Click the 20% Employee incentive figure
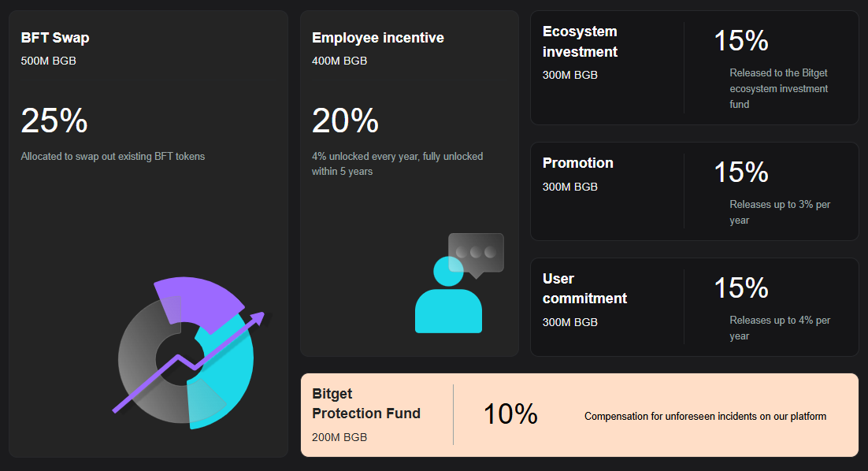This screenshot has height=471, width=868. click(345, 121)
